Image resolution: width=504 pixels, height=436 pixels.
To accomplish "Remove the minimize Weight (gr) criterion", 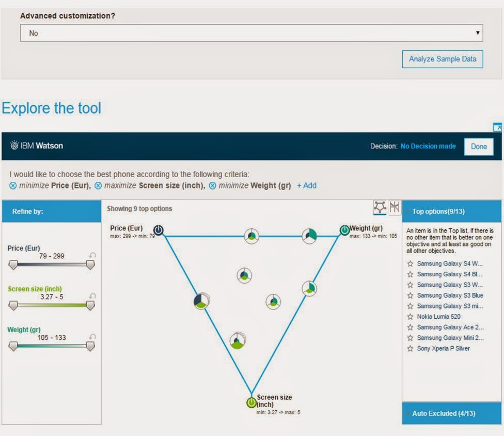I will pyautogui.click(x=212, y=185).
